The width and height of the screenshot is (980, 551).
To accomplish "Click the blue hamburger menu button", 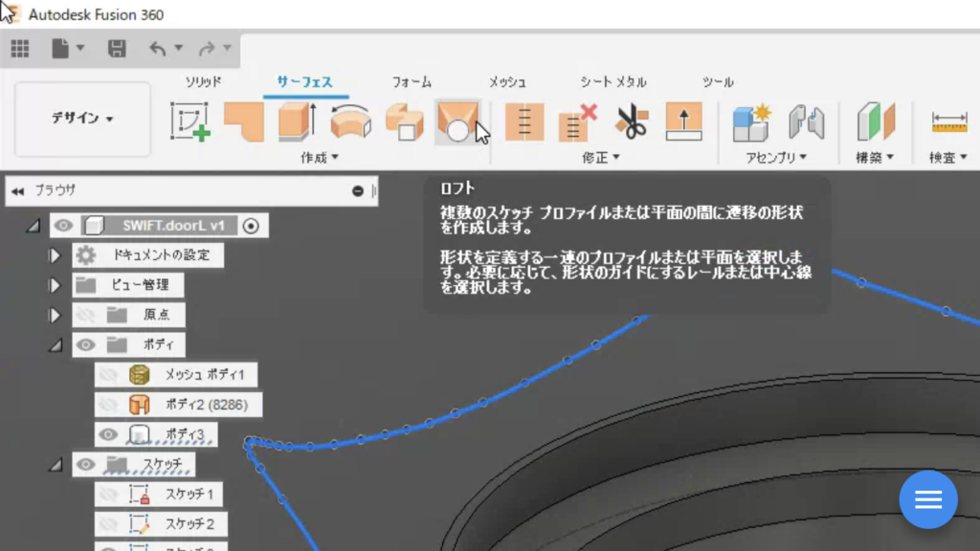I will click(928, 499).
